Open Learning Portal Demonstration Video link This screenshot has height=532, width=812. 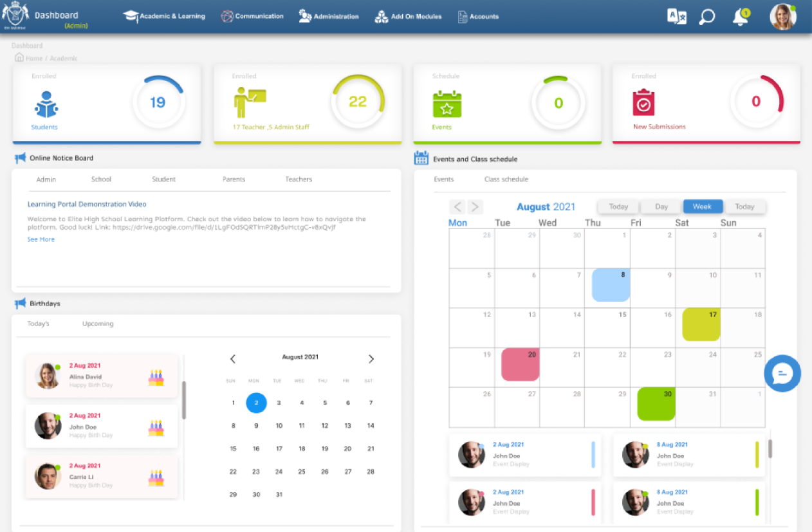[87, 204]
